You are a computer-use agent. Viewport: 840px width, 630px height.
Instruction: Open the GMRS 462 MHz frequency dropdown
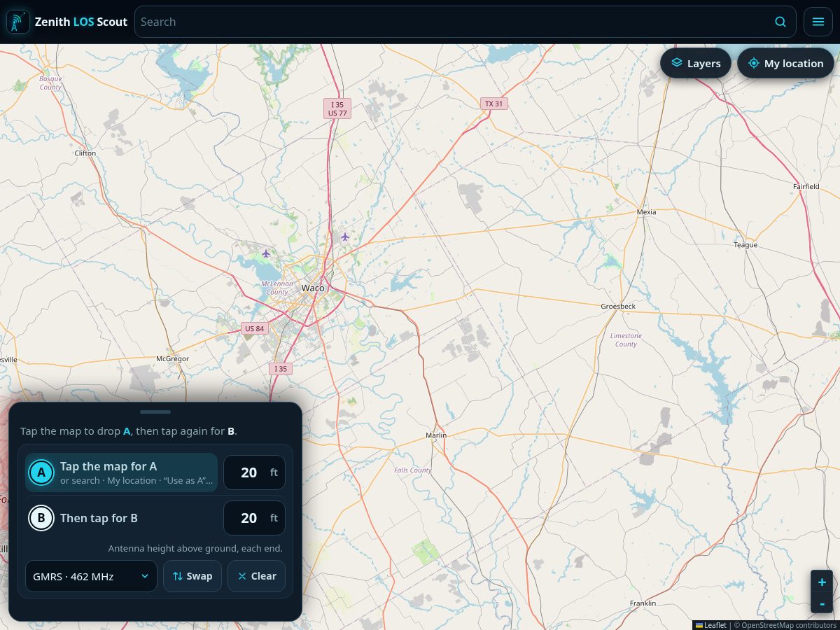click(x=91, y=576)
